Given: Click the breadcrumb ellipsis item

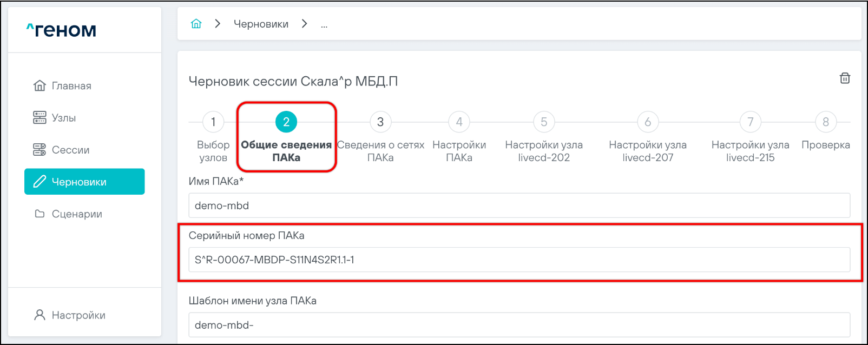Looking at the screenshot, I should (x=324, y=25).
